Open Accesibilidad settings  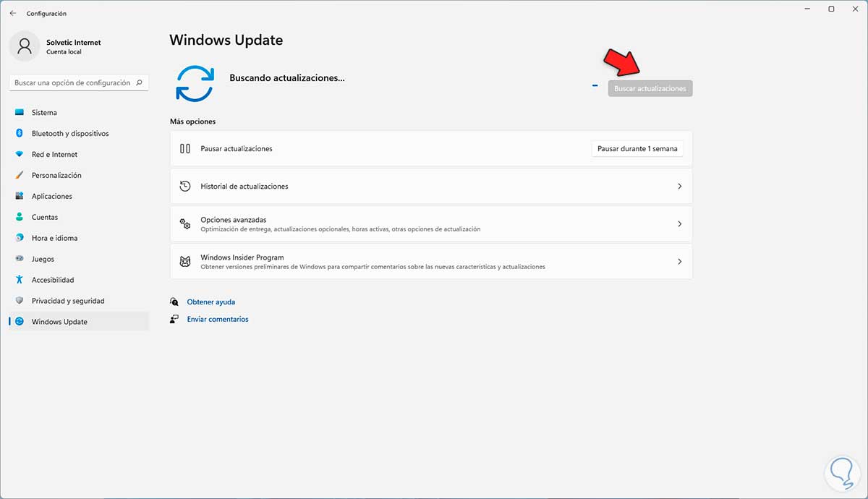(79, 280)
